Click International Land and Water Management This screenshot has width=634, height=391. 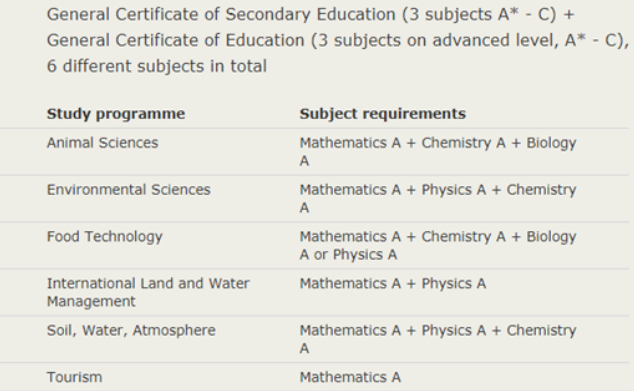[148, 292]
